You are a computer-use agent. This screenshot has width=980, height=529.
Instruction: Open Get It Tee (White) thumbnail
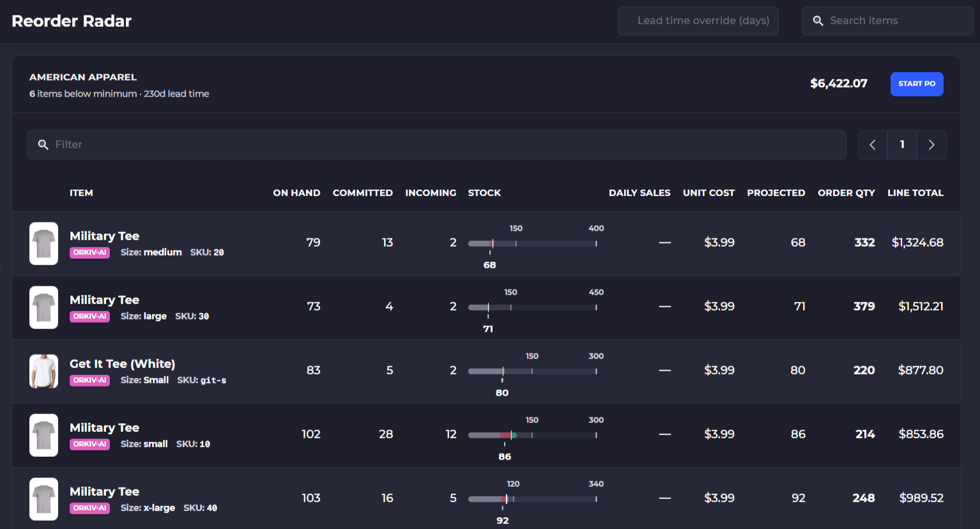coord(43,371)
